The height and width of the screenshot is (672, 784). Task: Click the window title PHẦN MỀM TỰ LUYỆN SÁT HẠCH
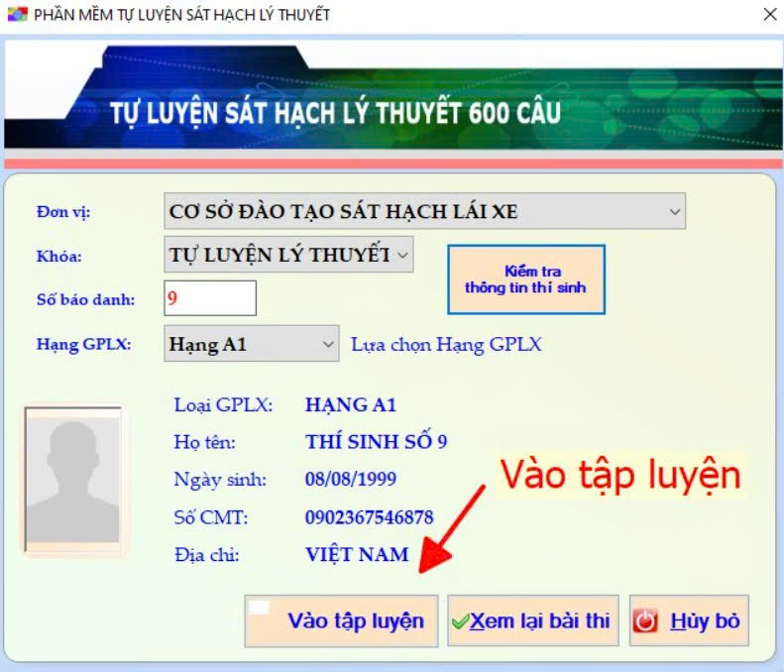[182, 15]
